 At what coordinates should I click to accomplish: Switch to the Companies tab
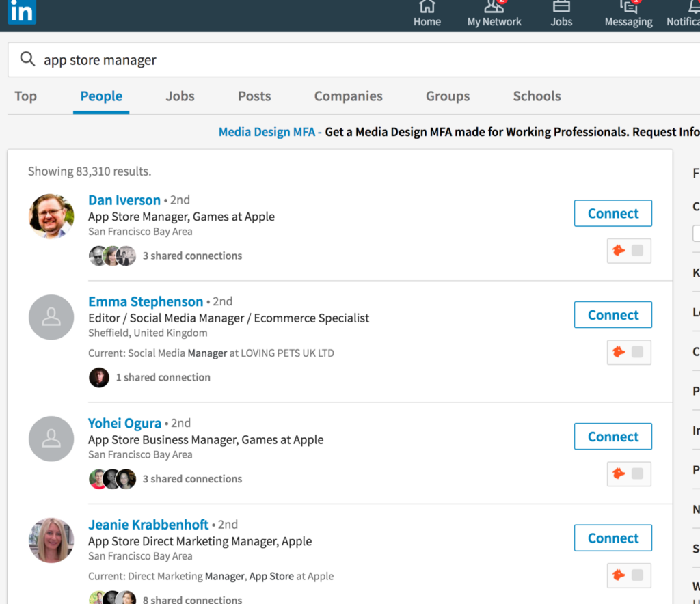tap(348, 96)
